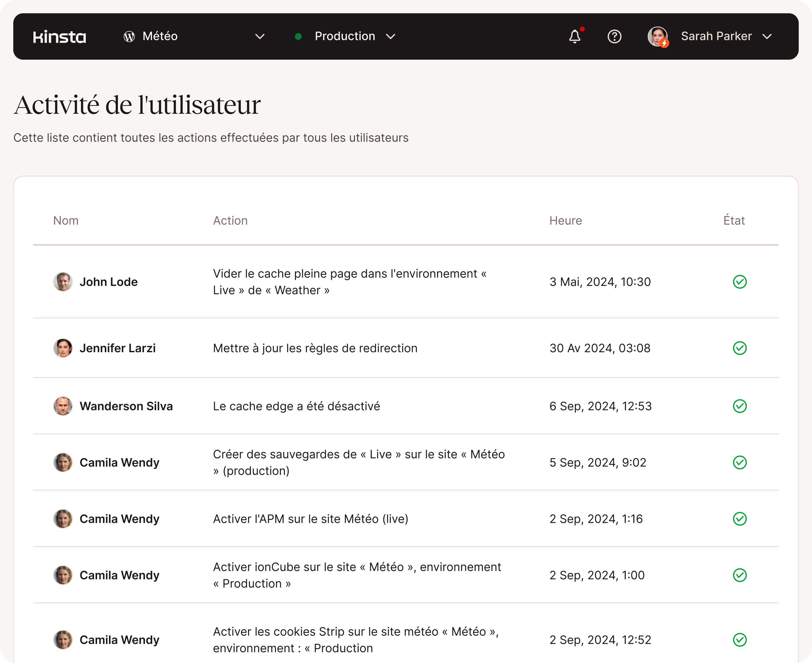Click Sarah Parker's profile avatar

coord(657,37)
